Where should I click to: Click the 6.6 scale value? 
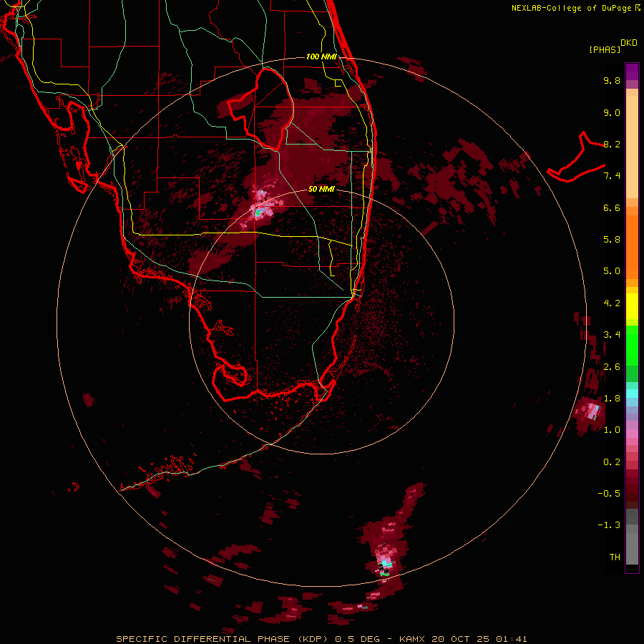click(x=612, y=208)
